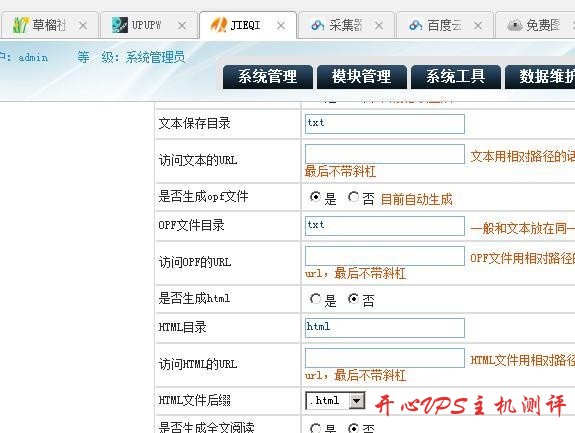Click the HTML目录 input field
This screenshot has width=575, height=433.
[385, 328]
